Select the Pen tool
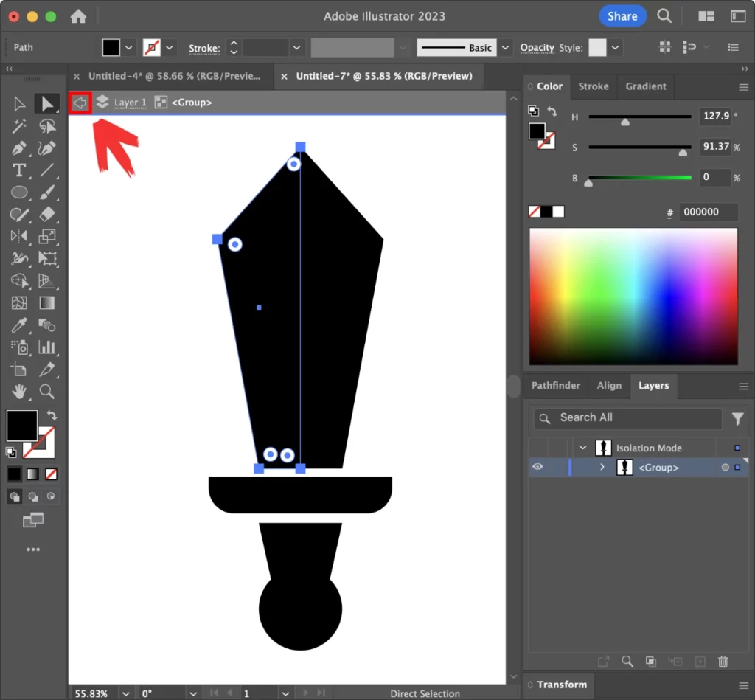This screenshot has height=700, width=755. pos(19,148)
